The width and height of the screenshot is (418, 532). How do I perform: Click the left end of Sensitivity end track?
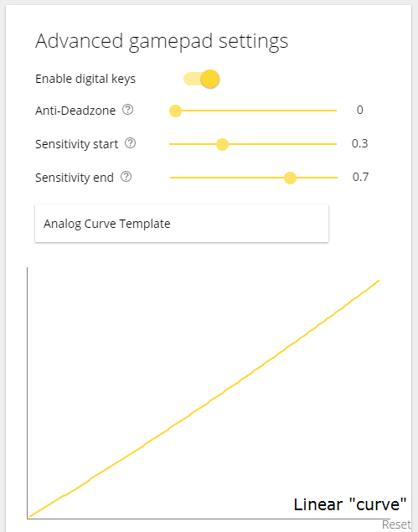click(x=172, y=178)
